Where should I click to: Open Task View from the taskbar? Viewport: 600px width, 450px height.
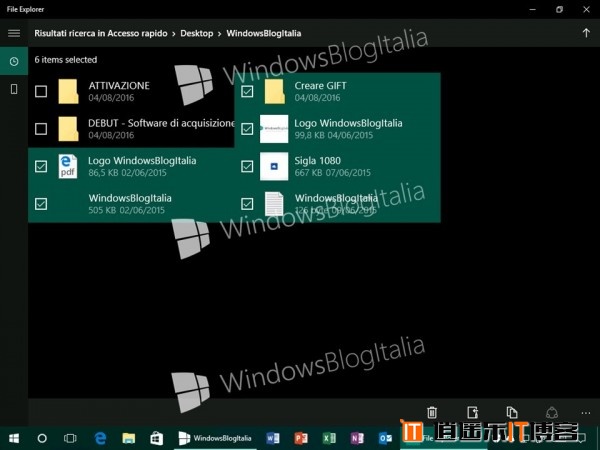70,438
